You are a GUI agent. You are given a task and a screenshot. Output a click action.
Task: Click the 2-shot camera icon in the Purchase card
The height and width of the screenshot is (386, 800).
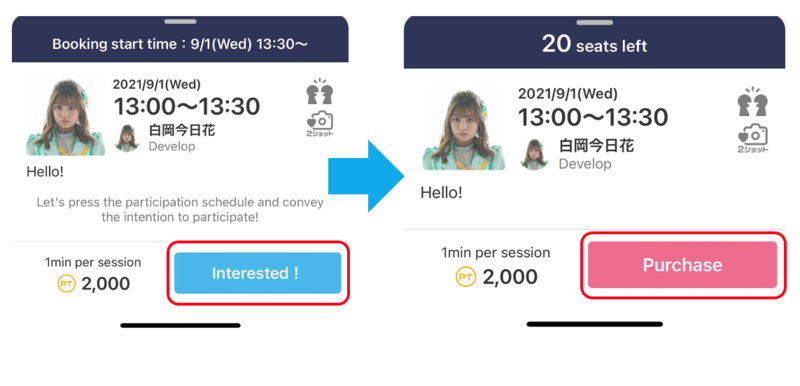[753, 139]
